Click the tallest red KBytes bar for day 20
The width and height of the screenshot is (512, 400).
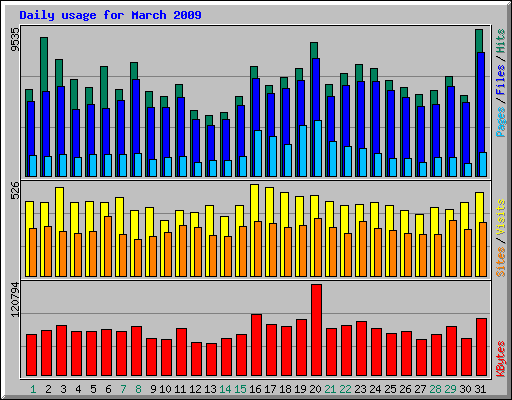pyautogui.click(x=316, y=330)
